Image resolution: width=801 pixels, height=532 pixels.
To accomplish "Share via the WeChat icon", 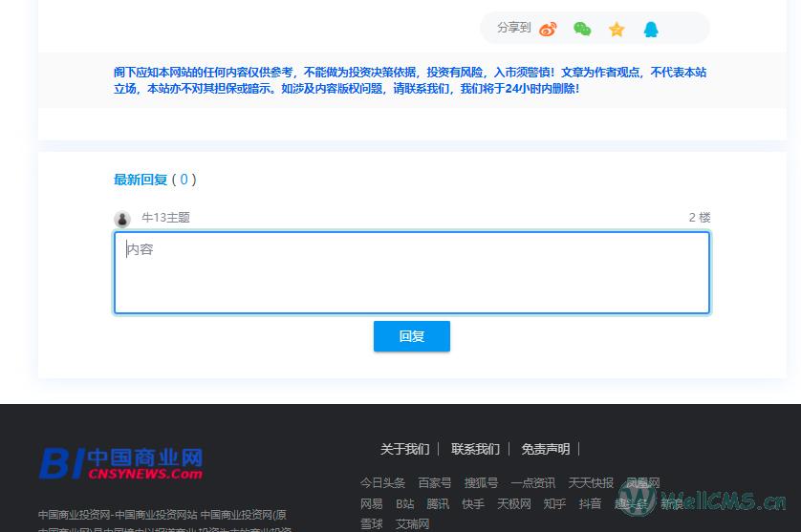I will click(x=582, y=29).
